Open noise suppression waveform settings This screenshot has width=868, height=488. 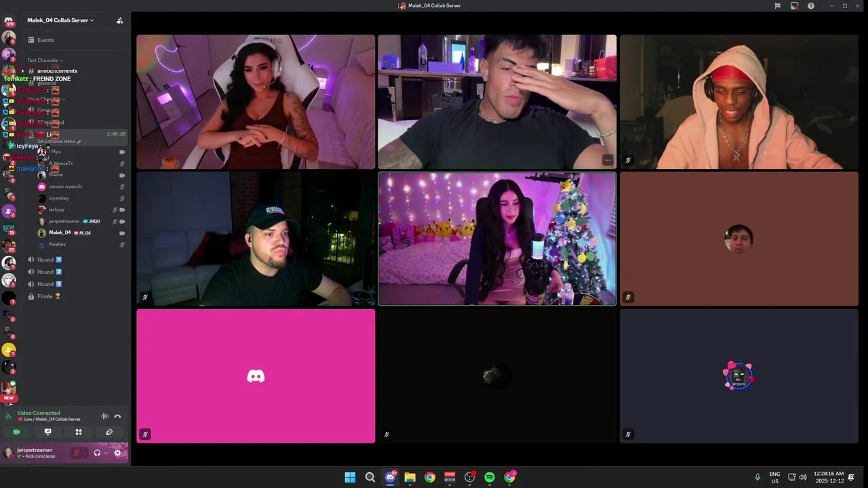pyautogui.click(x=104, y=416)
